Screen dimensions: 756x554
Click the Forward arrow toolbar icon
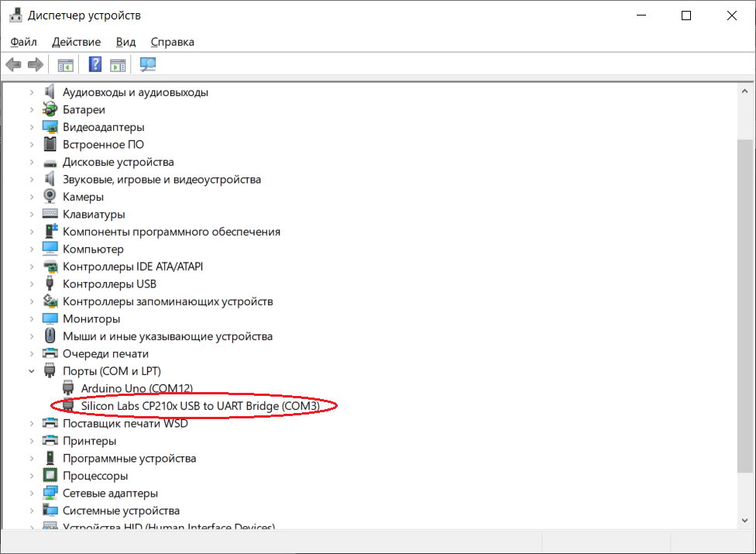[35, 64]
